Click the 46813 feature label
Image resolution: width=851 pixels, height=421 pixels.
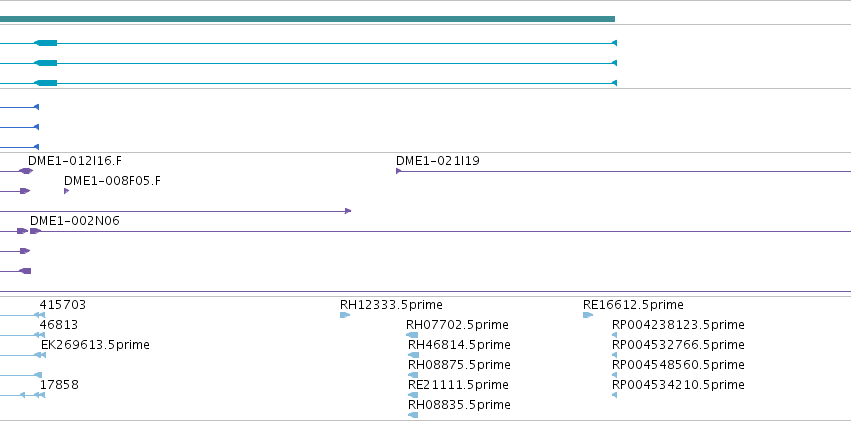pyautogui.click(x=59, y=325)
